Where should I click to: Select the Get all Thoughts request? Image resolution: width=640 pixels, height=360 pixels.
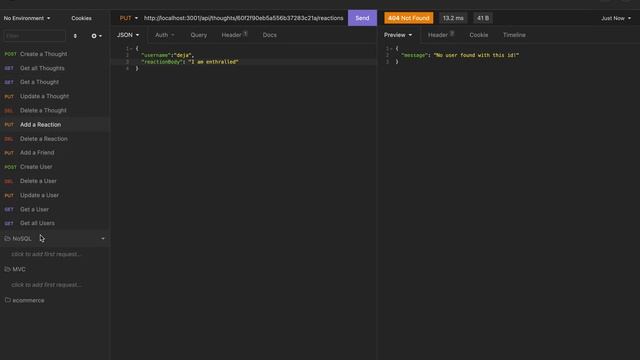[x=55, y=68]
